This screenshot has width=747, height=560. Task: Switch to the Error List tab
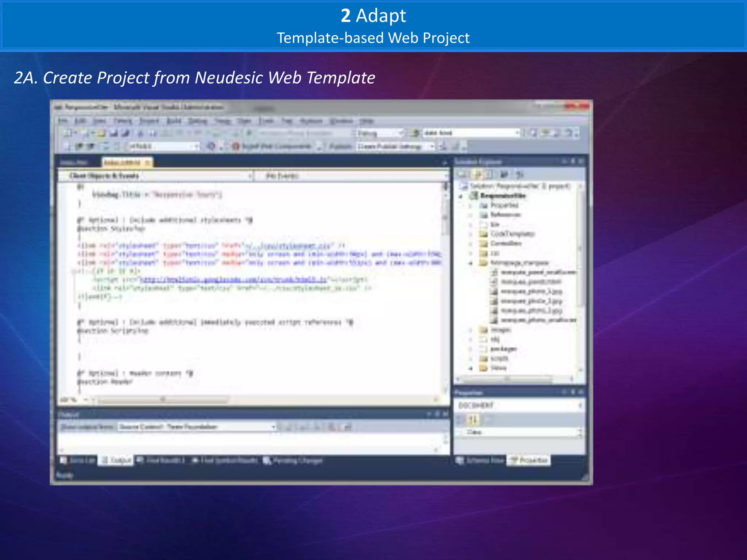[x=78, y=460]
